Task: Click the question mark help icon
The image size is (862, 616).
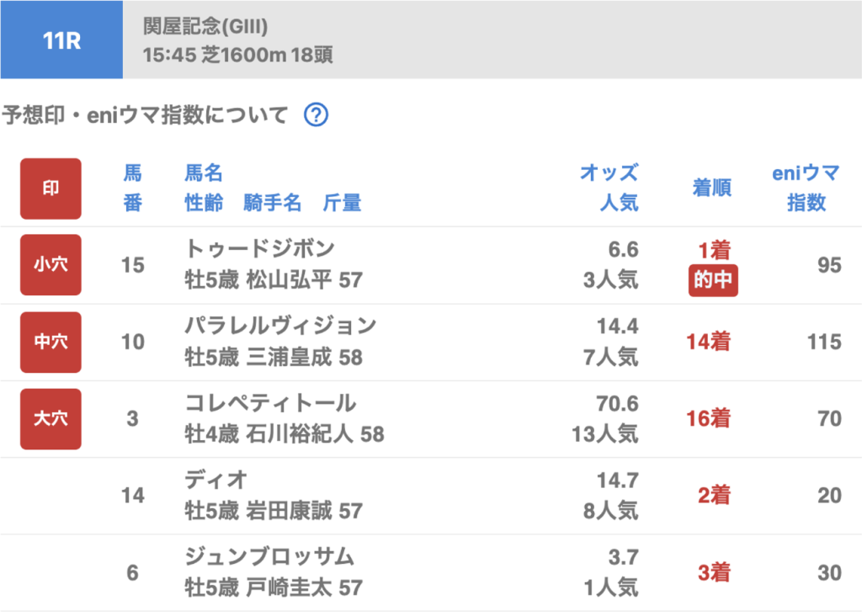Action: [315, 115]
